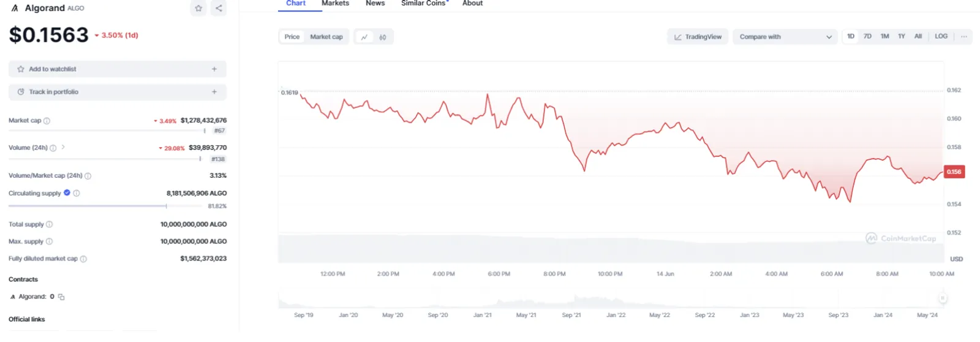Click the Volume (24h) info icon
This screenshot has height=342, width=980.
pyautogui.click(x=53, y=148)
